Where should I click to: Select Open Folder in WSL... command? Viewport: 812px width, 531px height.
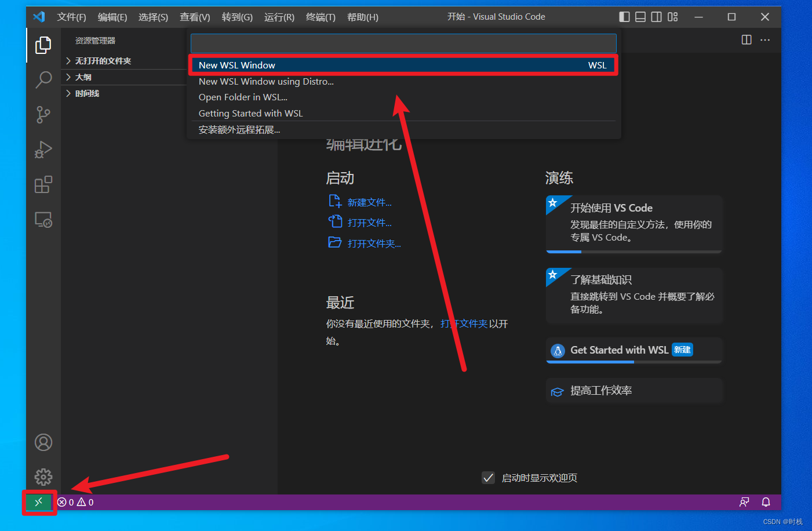pos(403,97)
